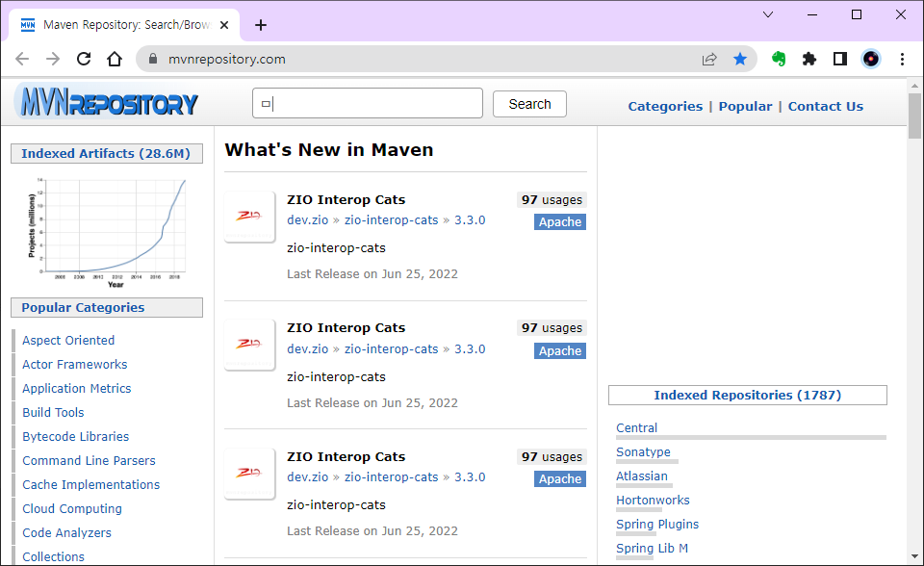The height and width of the screenshot is (566, 924).
Task: Open Cache Implementations category
Action: 90,484
